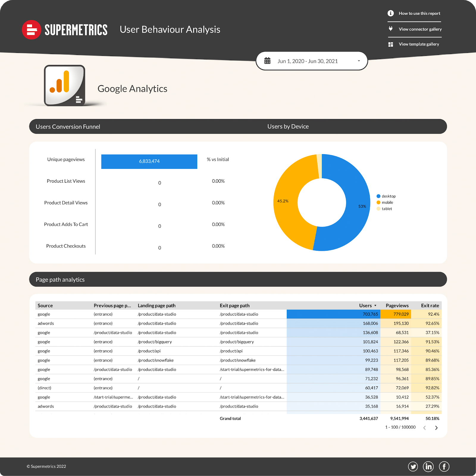Screen dimensions: 476x476
Task: Open the View template gallery link
Action: (419, 44)
